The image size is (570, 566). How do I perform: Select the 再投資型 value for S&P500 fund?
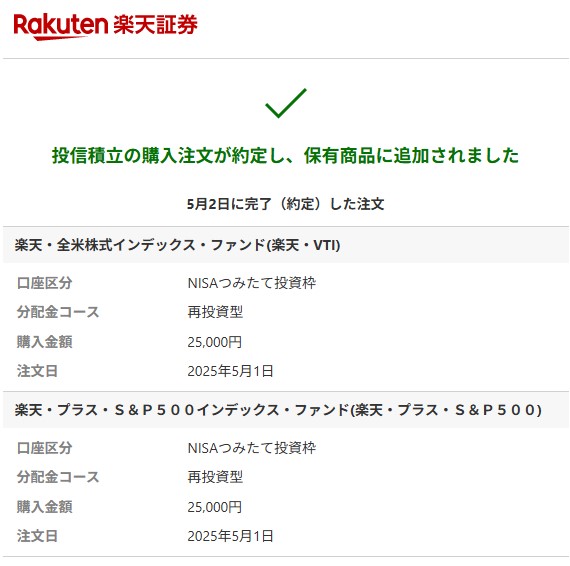tap(215, 477)
